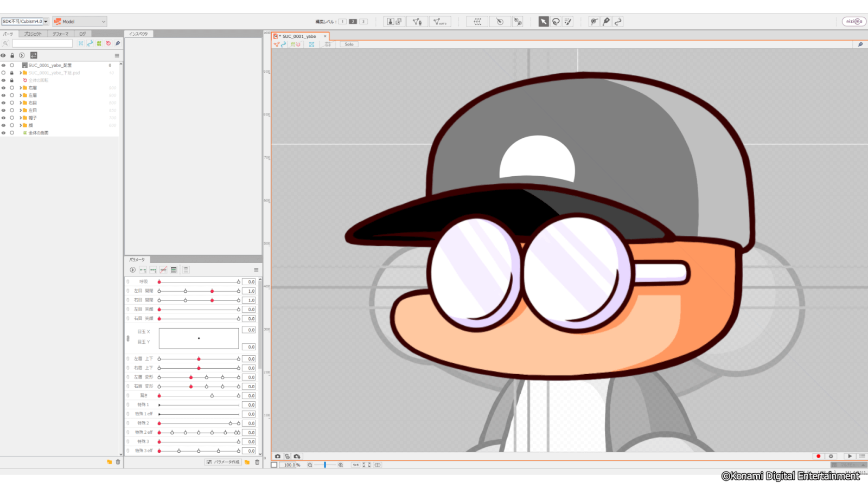Expand the 顔 folder
868x488 pixels.
point(21,125)
